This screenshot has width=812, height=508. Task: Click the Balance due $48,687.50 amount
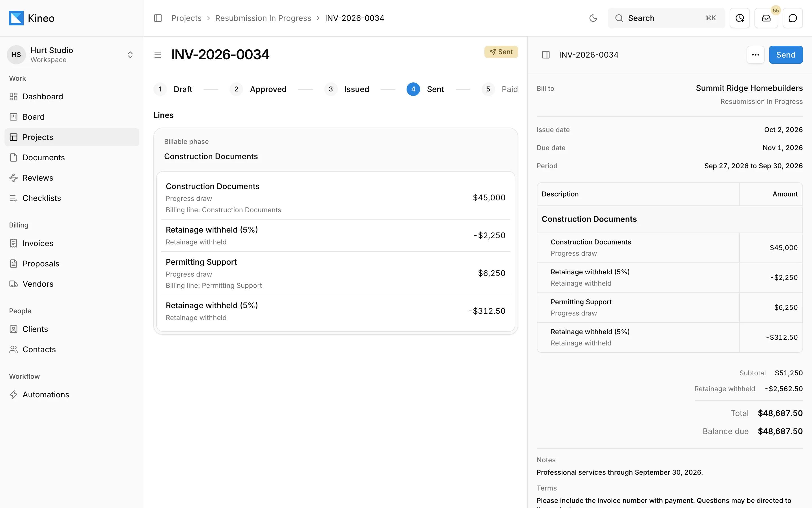click(x=780, y=432)
